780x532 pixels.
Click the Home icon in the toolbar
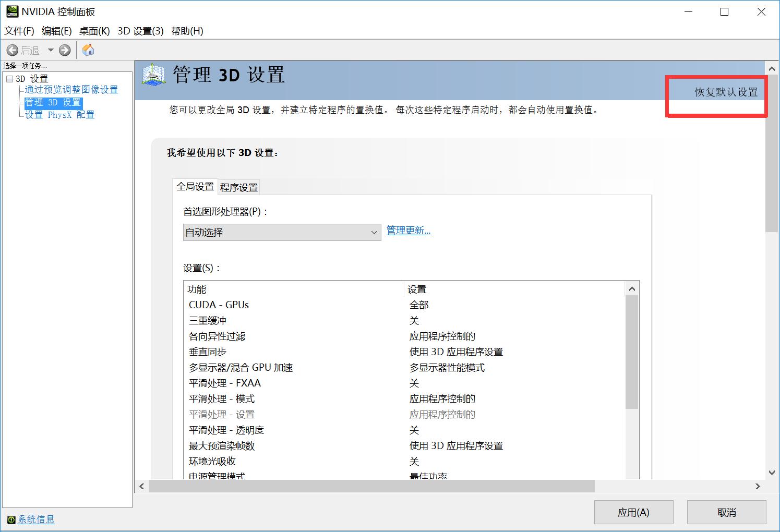click(88, 50)
